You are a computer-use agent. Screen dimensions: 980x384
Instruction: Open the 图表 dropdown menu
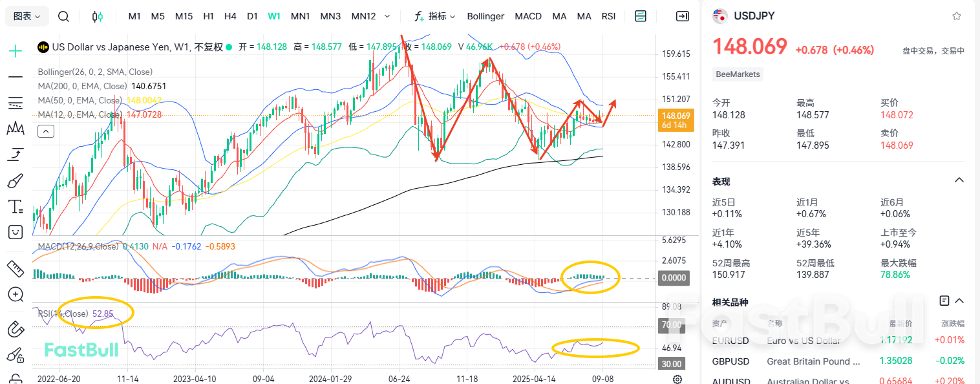[x=27, y=16]
